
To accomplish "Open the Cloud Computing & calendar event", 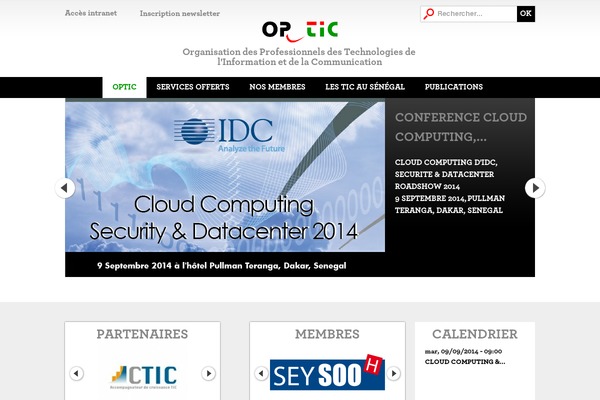I will (x=465, y=362).
